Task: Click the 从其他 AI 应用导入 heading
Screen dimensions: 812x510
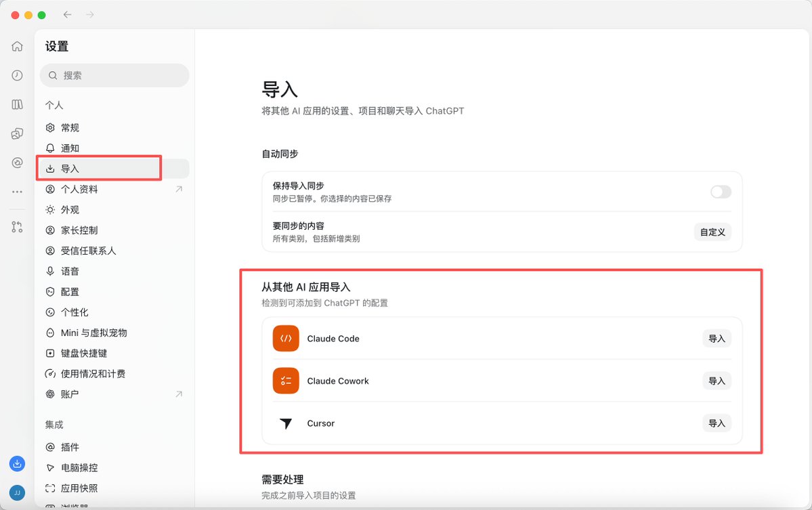Action: (x=306, y=287)
